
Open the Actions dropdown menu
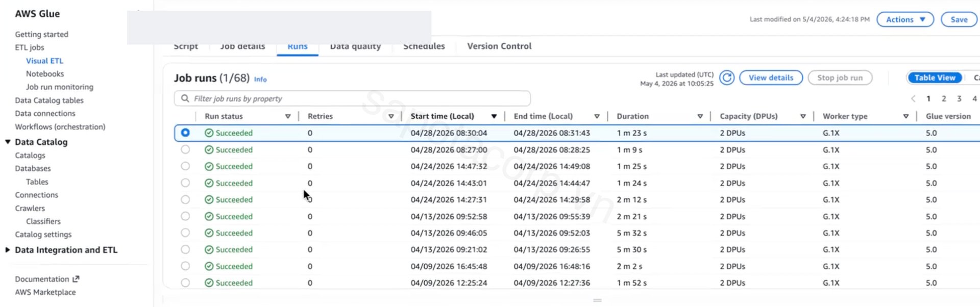pyautogui.click(x=905, y=19)
